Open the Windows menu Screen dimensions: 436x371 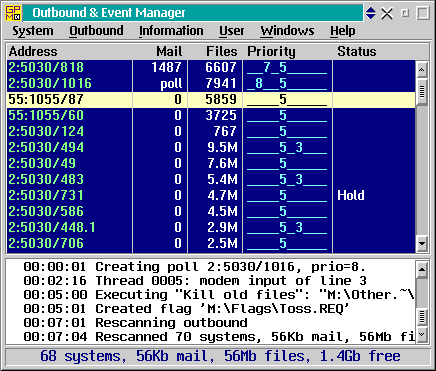(x=287, y=31)
